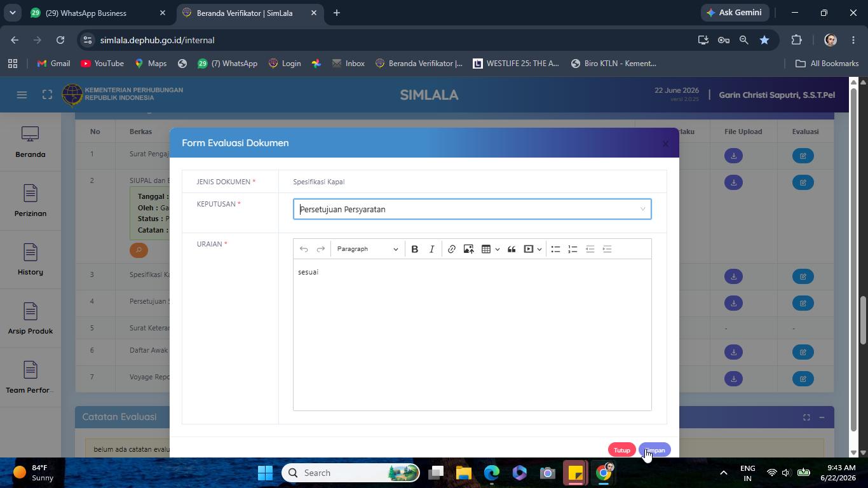Open Arsip Produk in the sidebar
The height and width of the screenshot is (488, 868).
pos(31,319)
